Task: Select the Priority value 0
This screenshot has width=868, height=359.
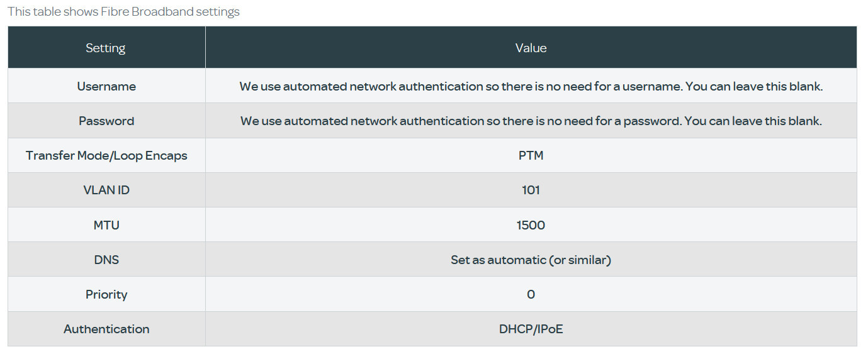Action: coord(531,294)
